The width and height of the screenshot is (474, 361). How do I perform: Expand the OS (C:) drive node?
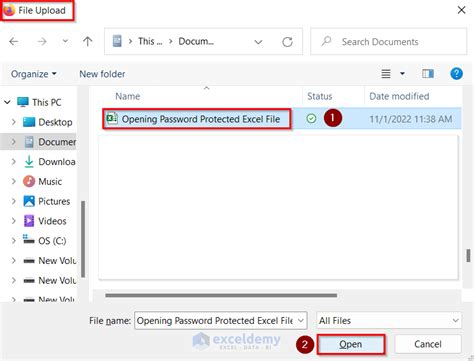tap(13, 241)
